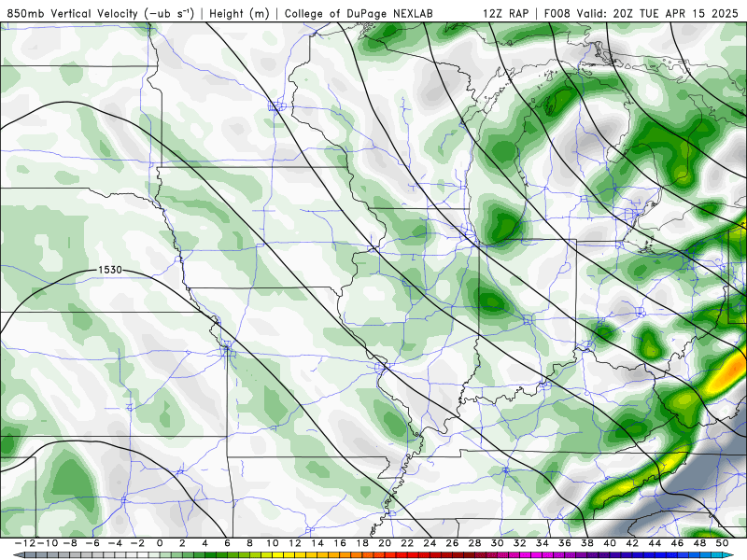Click the -8 colorbar scale label

coord(70,543)
